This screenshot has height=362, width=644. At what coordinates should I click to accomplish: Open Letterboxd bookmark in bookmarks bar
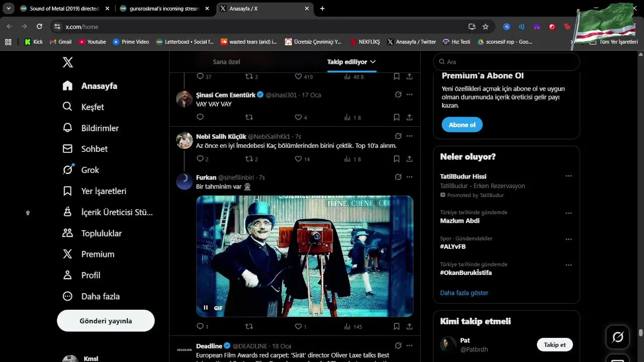click(x=185, y=42)
